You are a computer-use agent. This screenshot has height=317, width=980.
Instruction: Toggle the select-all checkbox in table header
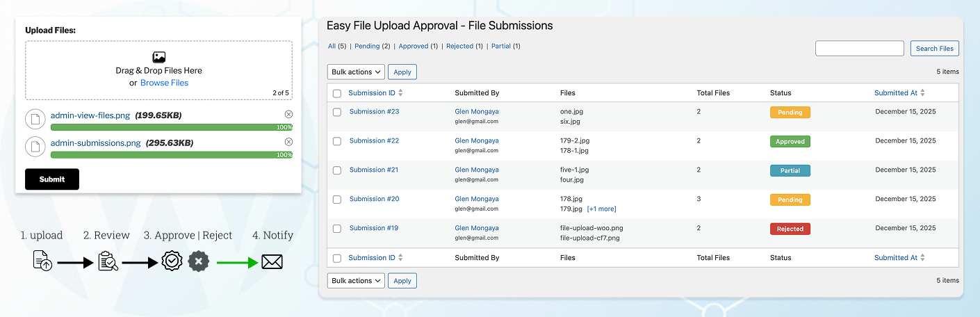click(x=337, y=93)
